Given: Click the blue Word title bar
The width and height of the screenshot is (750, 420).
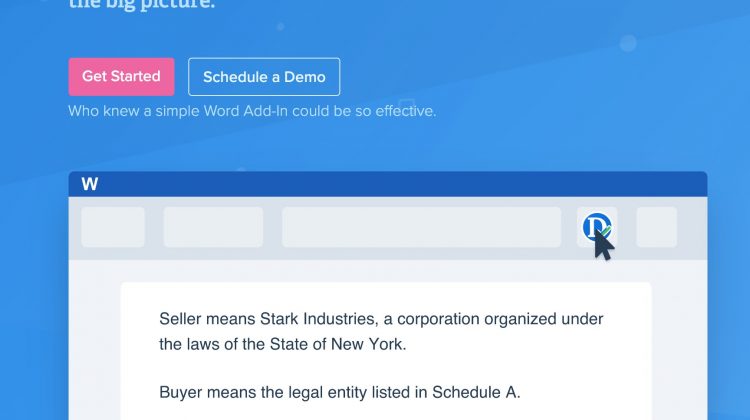Looking at the screenshot, I should click(400, 184).
